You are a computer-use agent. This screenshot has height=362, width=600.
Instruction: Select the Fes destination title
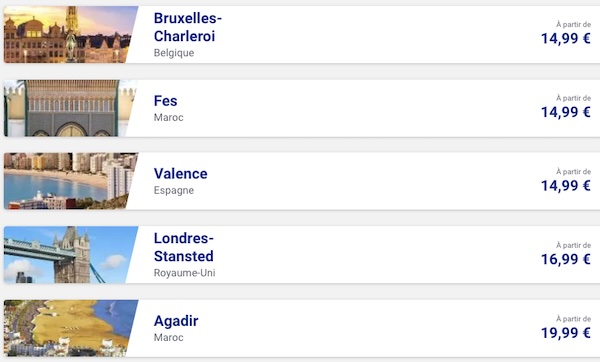click(x=165, y=101)
